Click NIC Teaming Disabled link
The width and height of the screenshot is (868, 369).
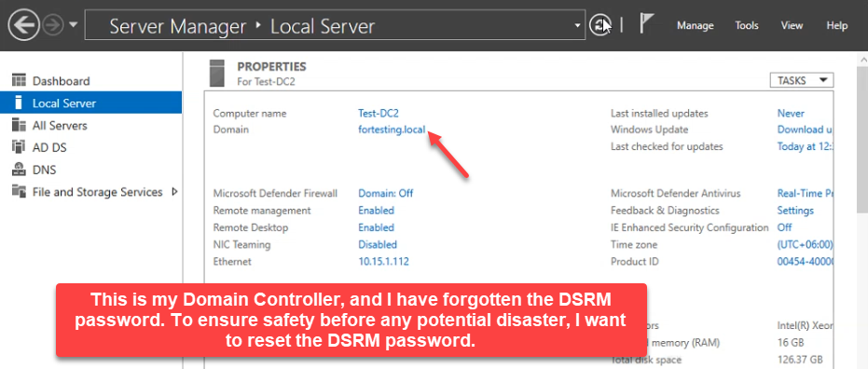378,244
